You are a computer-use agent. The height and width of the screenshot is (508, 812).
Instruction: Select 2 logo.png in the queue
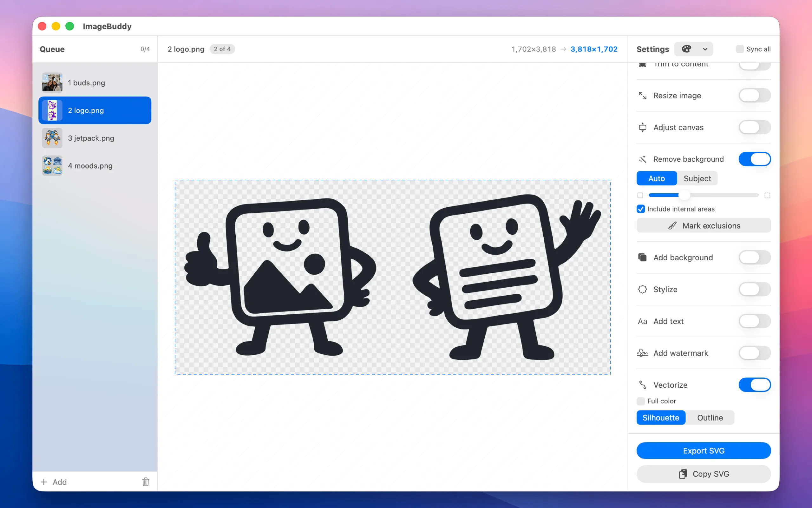pyautogui.click(x=95, y=110)
